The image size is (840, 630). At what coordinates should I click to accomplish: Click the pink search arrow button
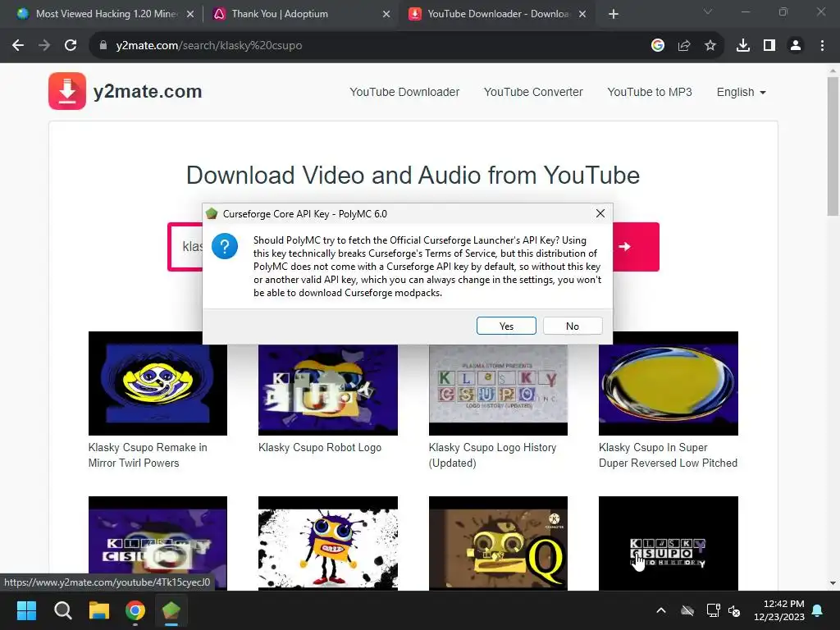[636, 246]
